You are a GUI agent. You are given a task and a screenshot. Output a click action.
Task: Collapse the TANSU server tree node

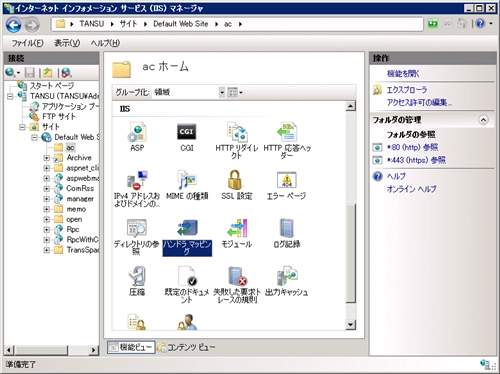[x=10, y=96]
